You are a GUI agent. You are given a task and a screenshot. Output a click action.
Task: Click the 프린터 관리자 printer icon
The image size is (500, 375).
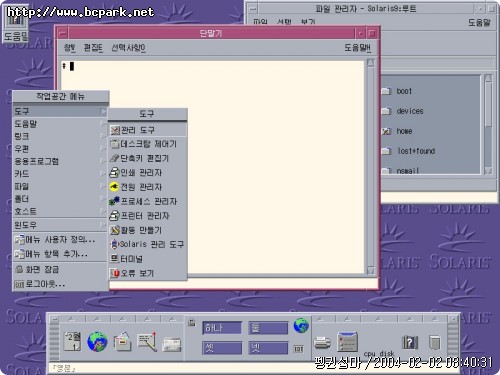pos(114,216)
